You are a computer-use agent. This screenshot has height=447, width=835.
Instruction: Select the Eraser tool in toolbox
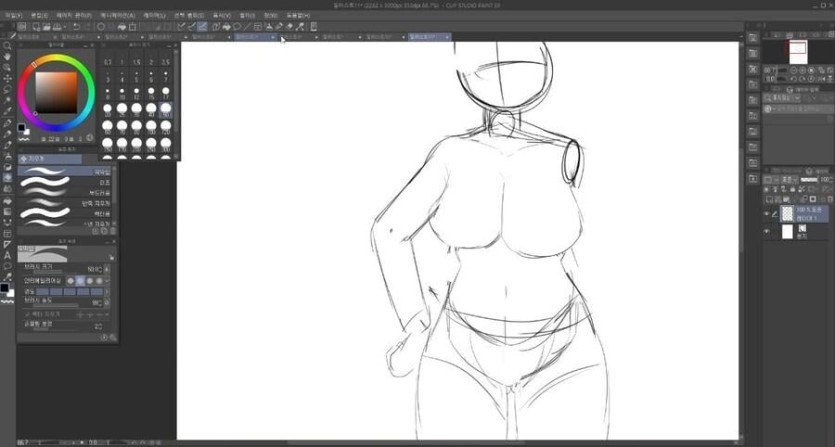(8, 177)
